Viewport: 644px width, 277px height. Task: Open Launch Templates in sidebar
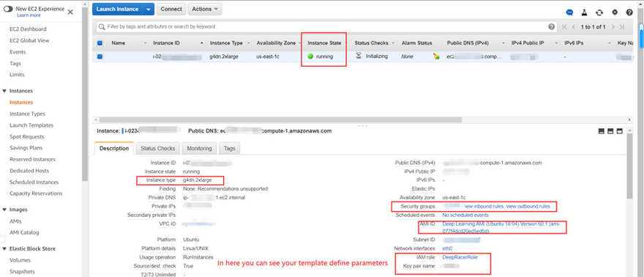pyautogui.click(x=31, y=125)
